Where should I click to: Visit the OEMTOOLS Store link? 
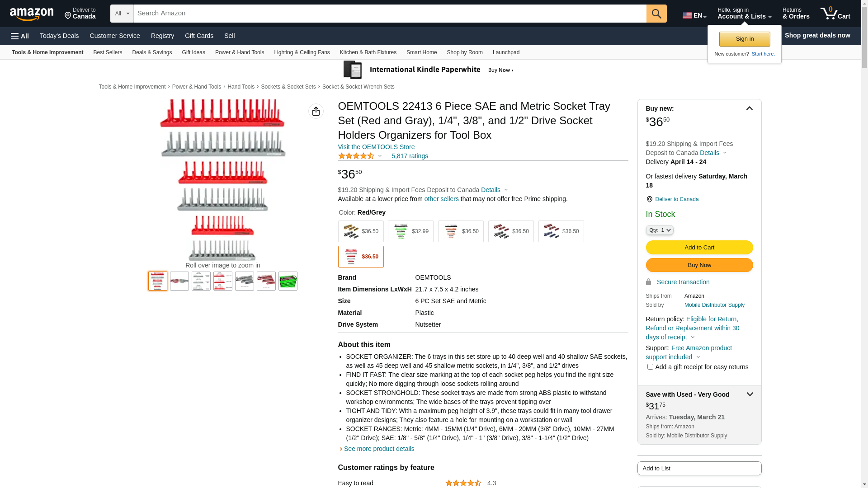376,147
